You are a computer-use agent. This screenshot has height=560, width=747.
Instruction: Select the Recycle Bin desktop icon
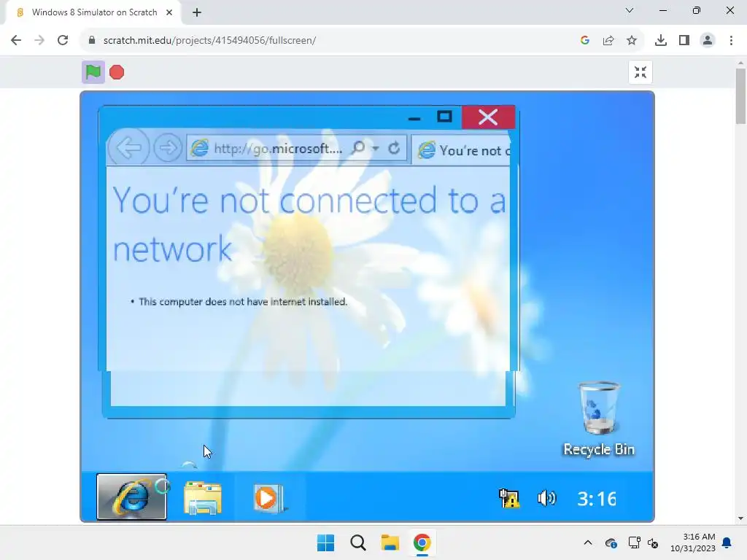click(599, 419)
